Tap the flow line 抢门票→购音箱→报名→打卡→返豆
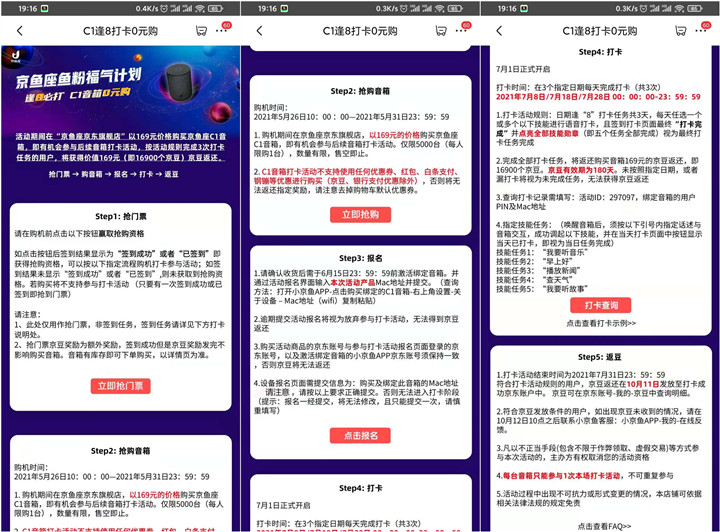 pos(113,174)
